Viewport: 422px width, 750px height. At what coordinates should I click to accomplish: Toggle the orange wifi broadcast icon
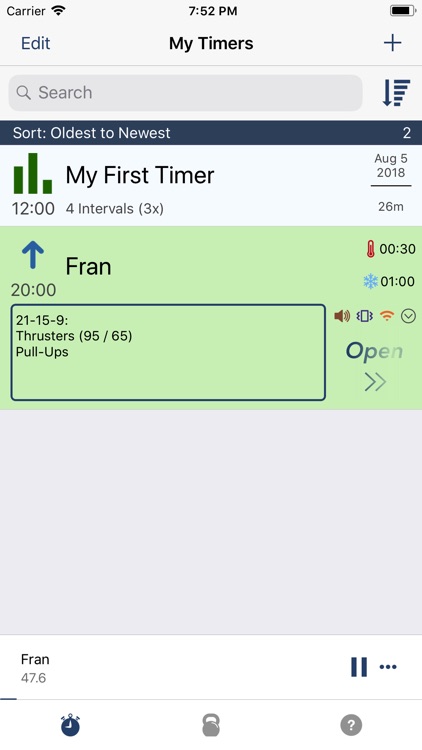(387, 316)
